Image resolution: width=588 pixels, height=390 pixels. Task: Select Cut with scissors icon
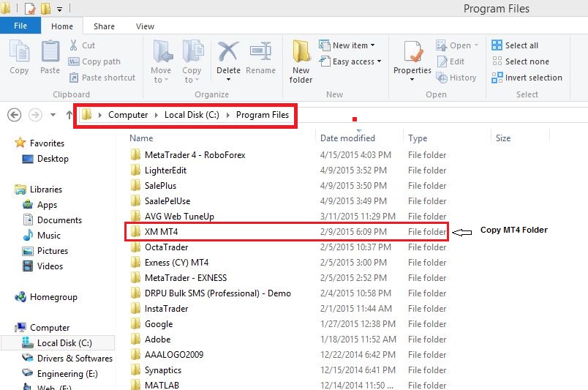(82, 45)
